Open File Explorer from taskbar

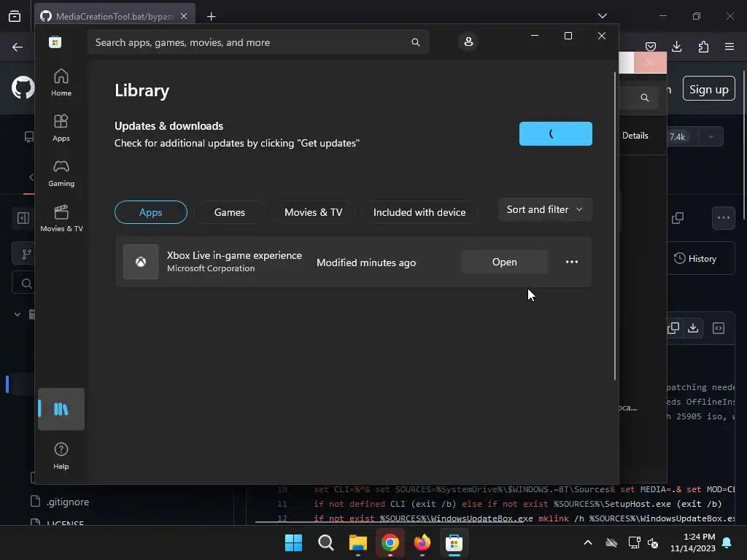click(357, 542)
